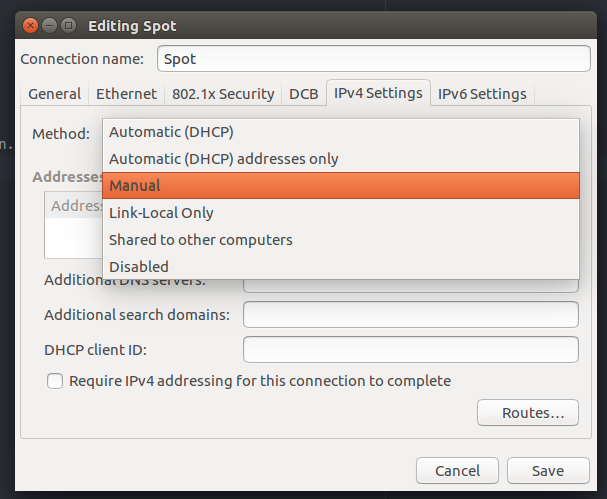Viewport: 607px width, 499px height.
Task: Close the Editing Spot window
Action: (30, 26)
